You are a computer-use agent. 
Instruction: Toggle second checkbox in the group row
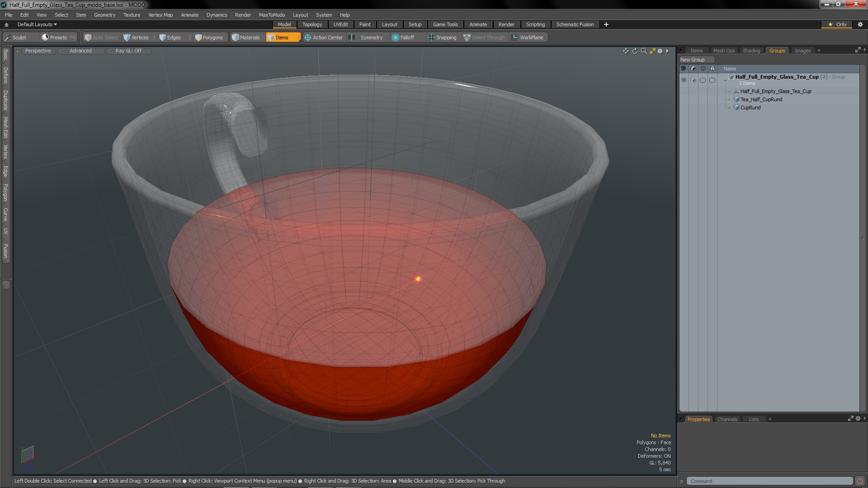click(712, 80)
